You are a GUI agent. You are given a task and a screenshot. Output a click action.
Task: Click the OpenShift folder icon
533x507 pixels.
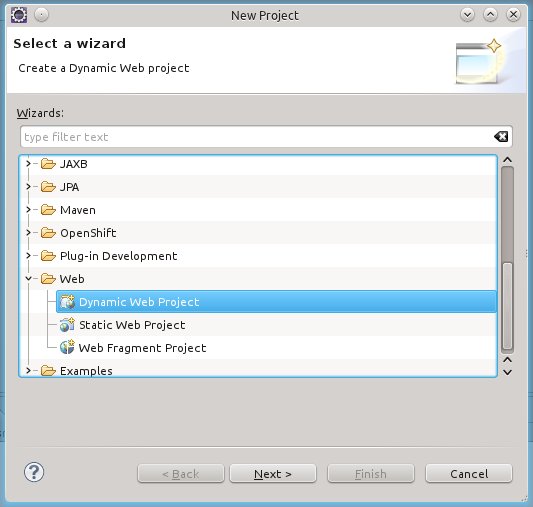[48, 233]
